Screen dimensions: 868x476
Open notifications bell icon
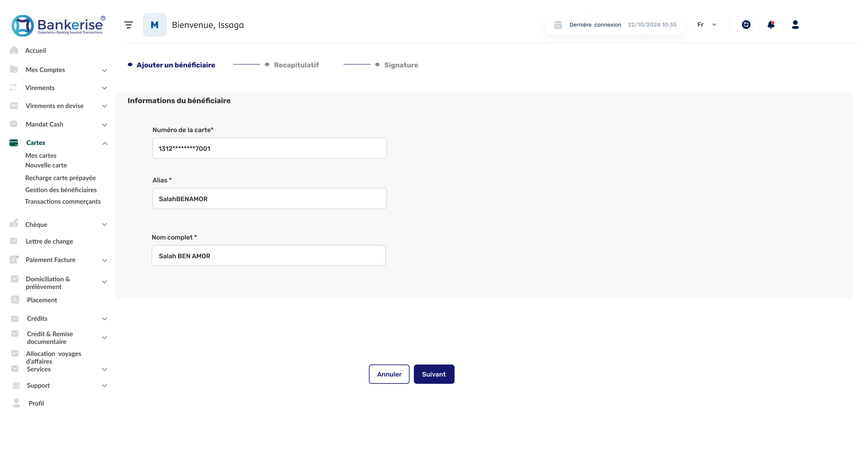(771, 25)
